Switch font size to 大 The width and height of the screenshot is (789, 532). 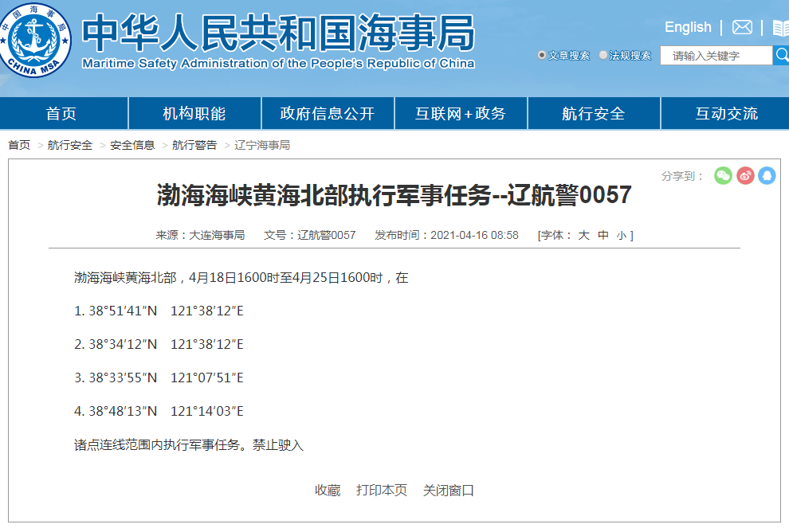coord(585,235)
